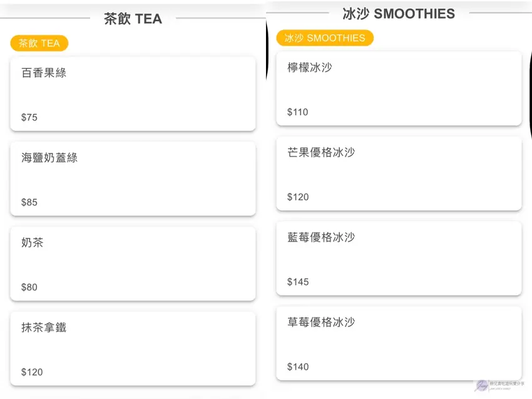
Task: Click the $140 price of 草莓優格冰沙
Action: click(298, 367)
